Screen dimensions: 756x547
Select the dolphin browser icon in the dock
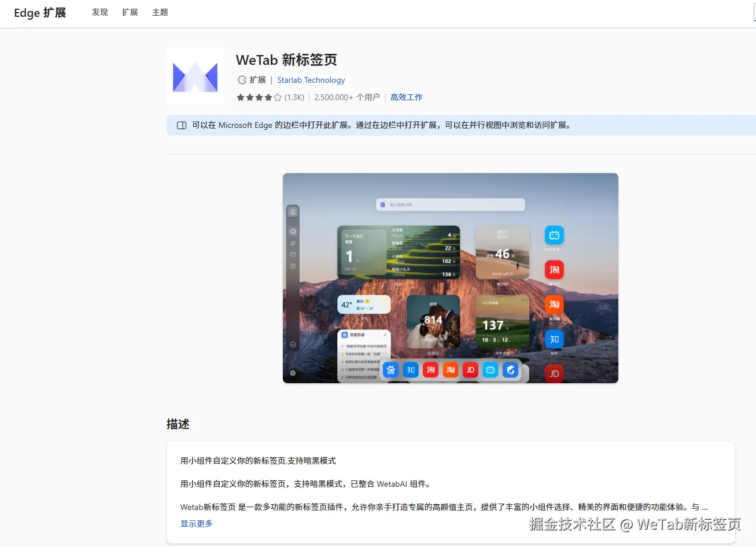click(x=510, y=370)
